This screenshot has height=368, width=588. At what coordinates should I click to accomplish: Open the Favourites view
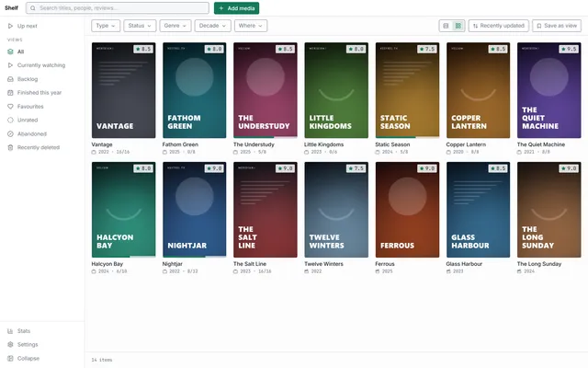[42, 107]
